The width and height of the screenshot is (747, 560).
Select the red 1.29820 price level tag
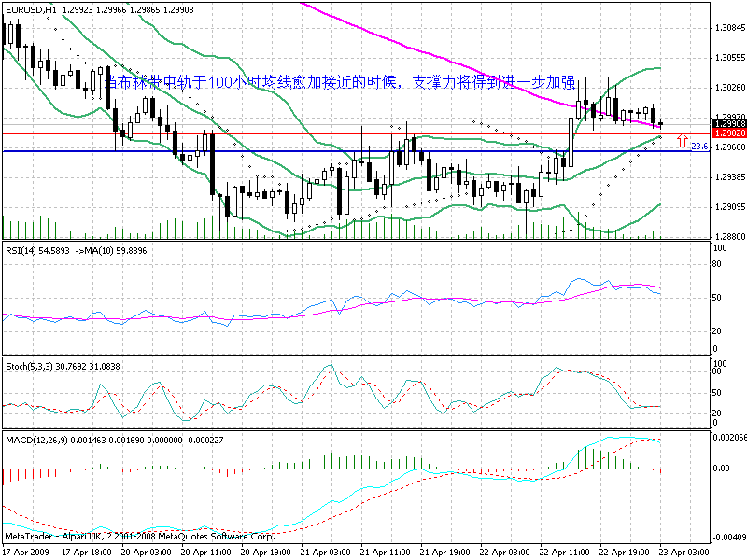[729, 133]
